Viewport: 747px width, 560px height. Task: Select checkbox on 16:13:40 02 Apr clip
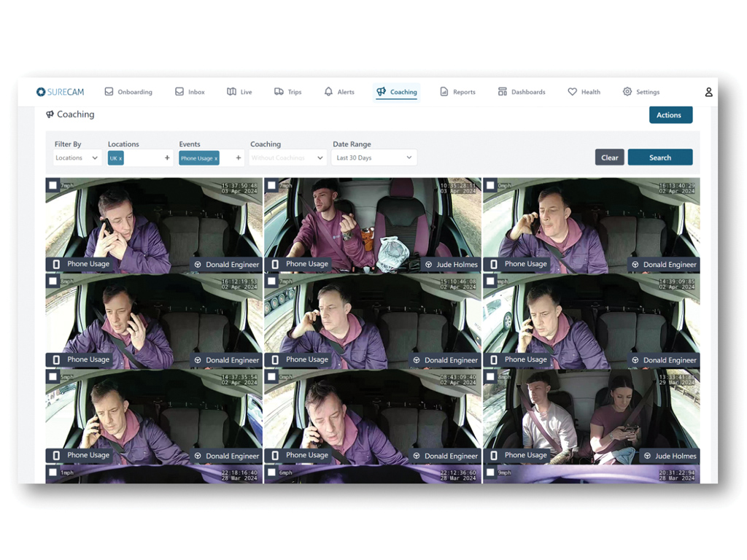(490, 185)
